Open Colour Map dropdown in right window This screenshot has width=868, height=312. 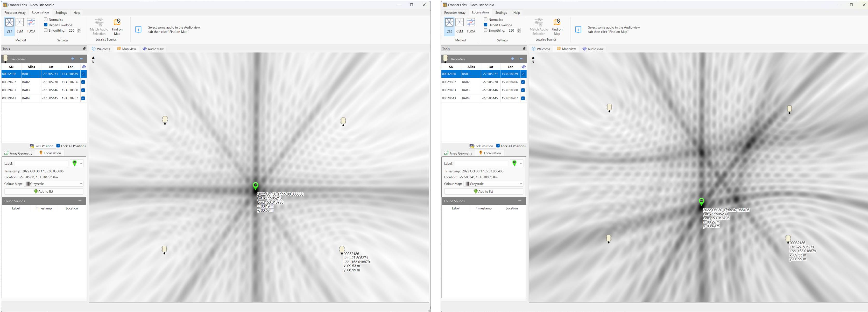493,184
